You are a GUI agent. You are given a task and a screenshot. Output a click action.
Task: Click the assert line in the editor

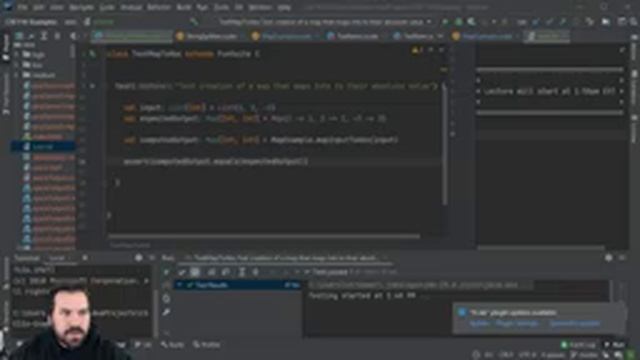click(216, 162)
